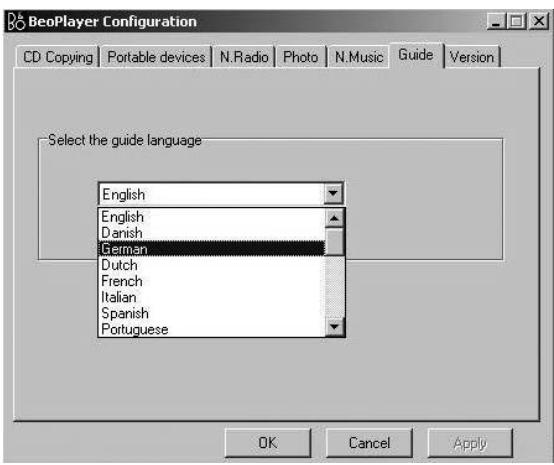Select French from the list
This screenshot has height=465, width=554.
(x=211, y=281)
